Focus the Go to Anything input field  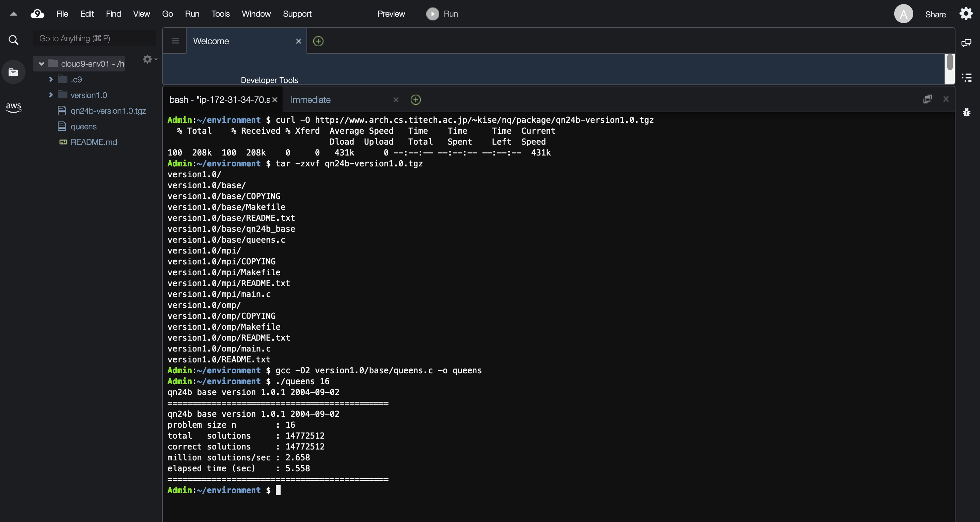pos(94,38)
